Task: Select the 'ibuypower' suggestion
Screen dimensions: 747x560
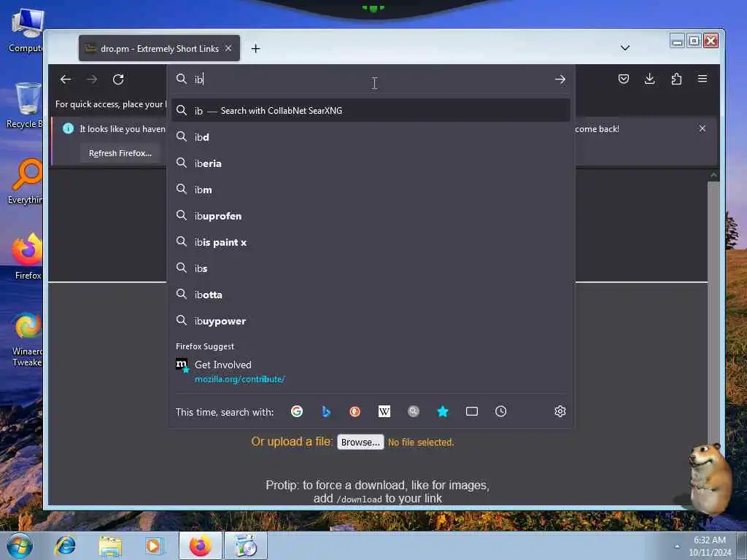Action: coord(371,321)
